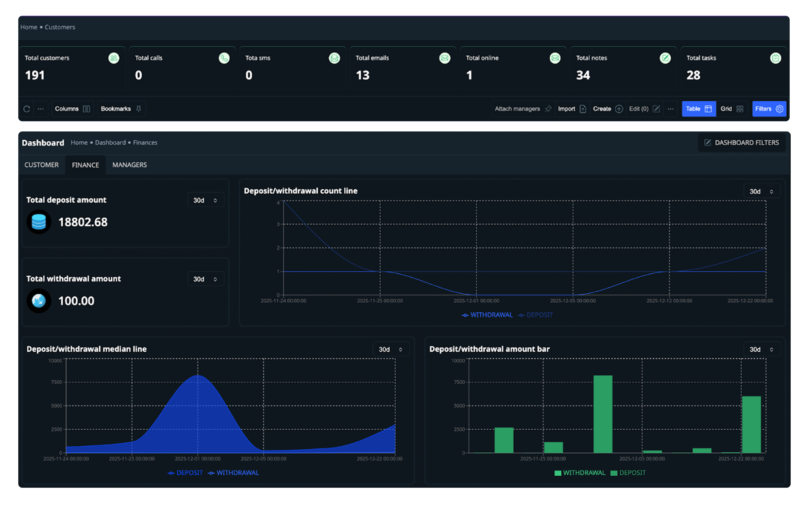Click the Total emails envelope icon
The image size is (812, 505).
click(x=444, y=58)
